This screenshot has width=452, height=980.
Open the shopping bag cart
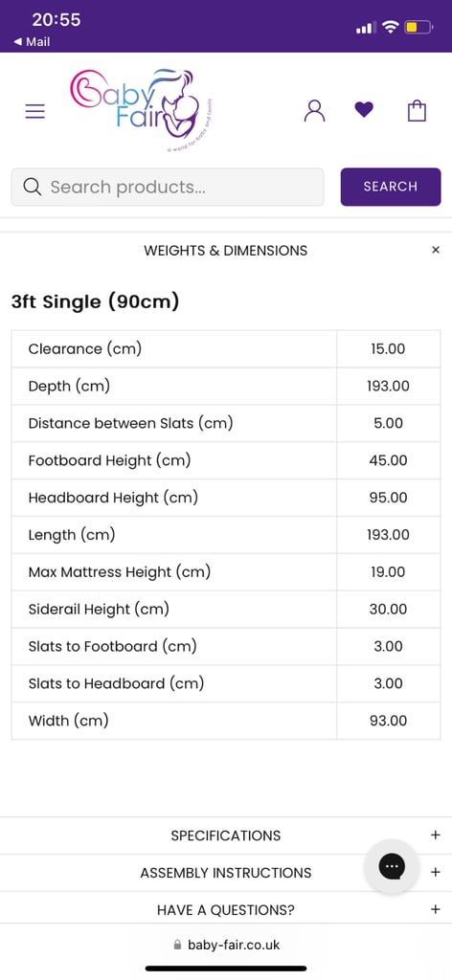417,111
